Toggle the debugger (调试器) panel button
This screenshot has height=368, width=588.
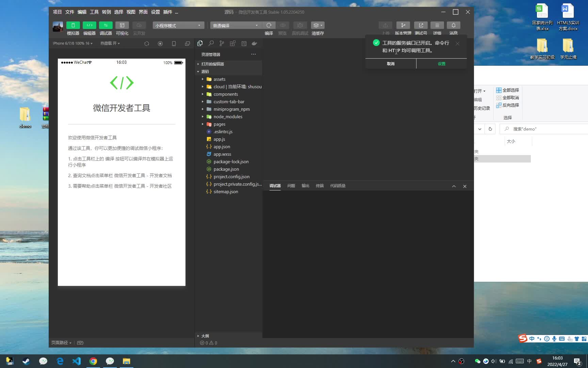(106, 25)
